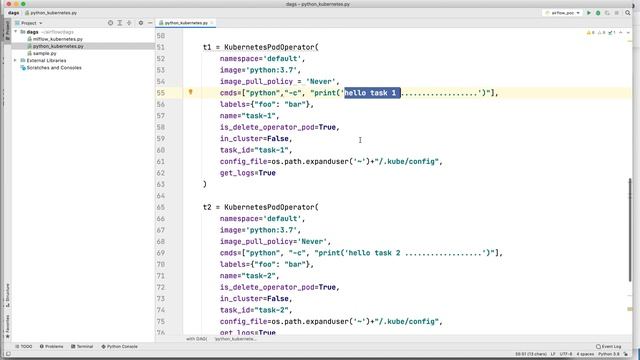Open the Terminal tool window

click(x=82, y=347)
